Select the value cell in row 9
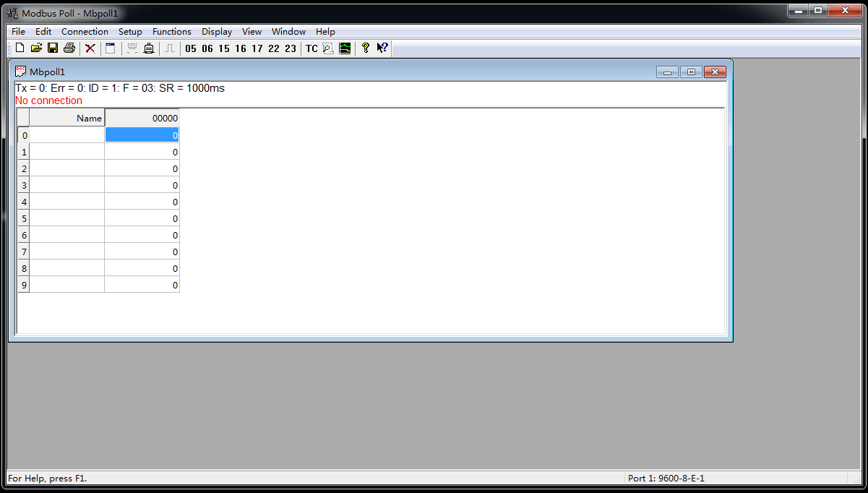 142,285
